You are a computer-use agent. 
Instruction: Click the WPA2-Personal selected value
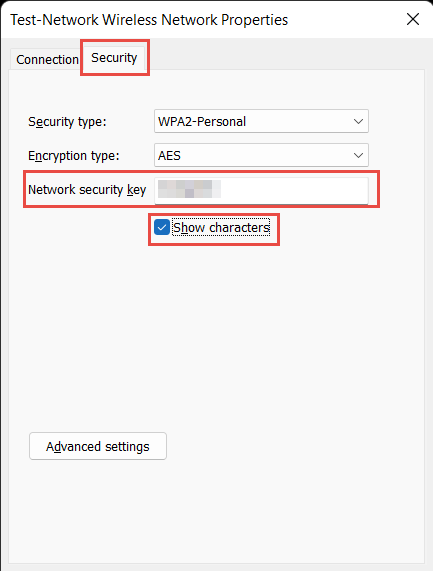pyautogui.click(x=202, y=121)
